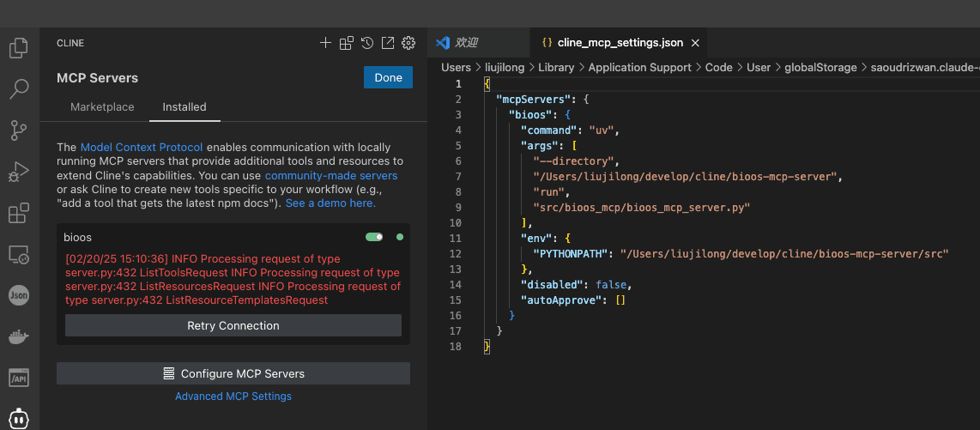Click the Users breadcrumb segment

[457, 68]
